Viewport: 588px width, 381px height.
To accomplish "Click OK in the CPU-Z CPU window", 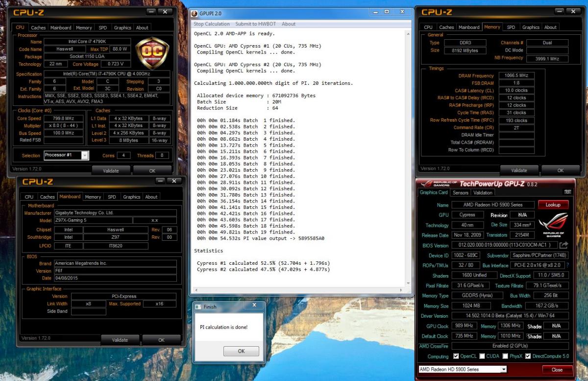I will coord(152,171).
